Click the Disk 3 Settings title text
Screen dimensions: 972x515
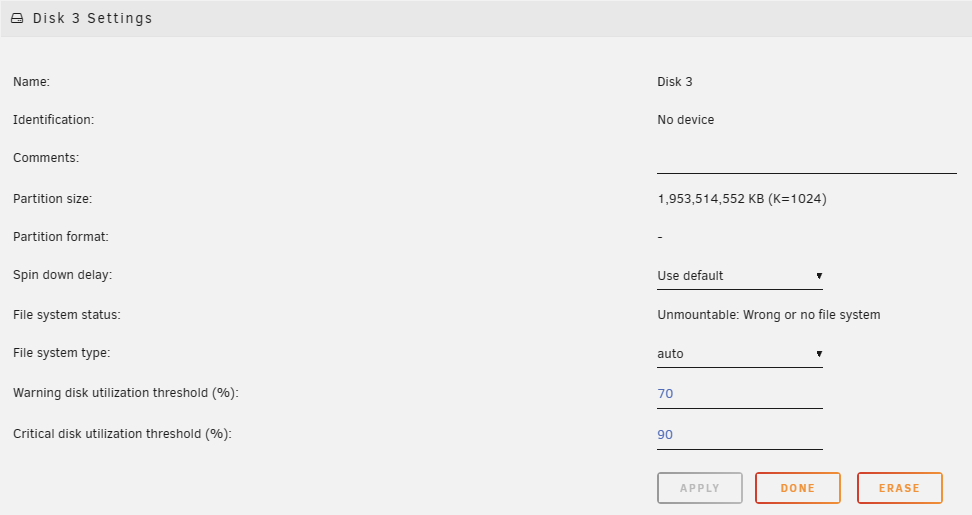[x=92, y=18]
